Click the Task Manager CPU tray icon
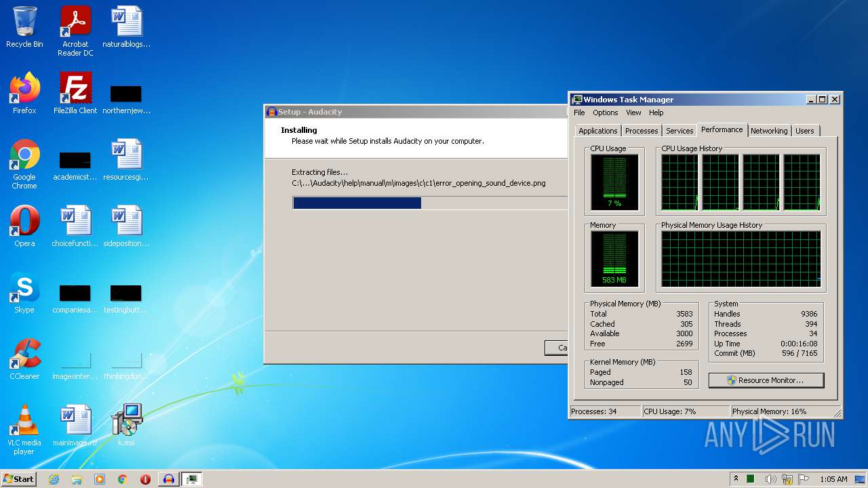Image resolution: width=868 pixels, height=488 pixels. [x=751, y=479]
